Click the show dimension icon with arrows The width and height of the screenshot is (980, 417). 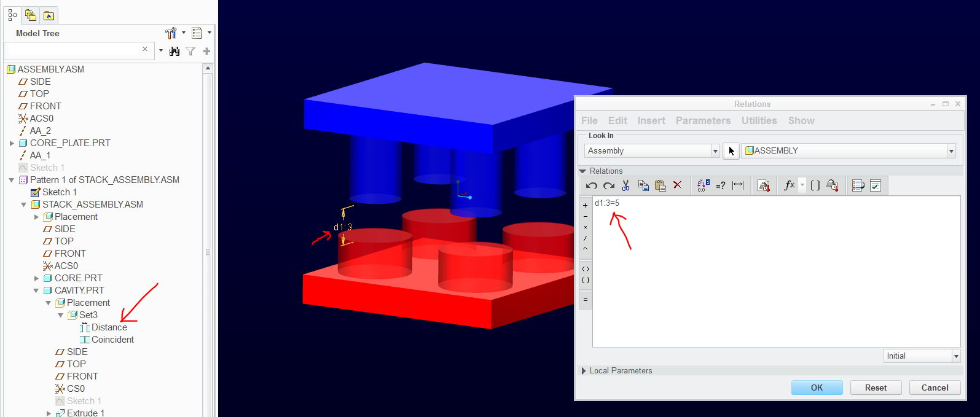point(738,185)
